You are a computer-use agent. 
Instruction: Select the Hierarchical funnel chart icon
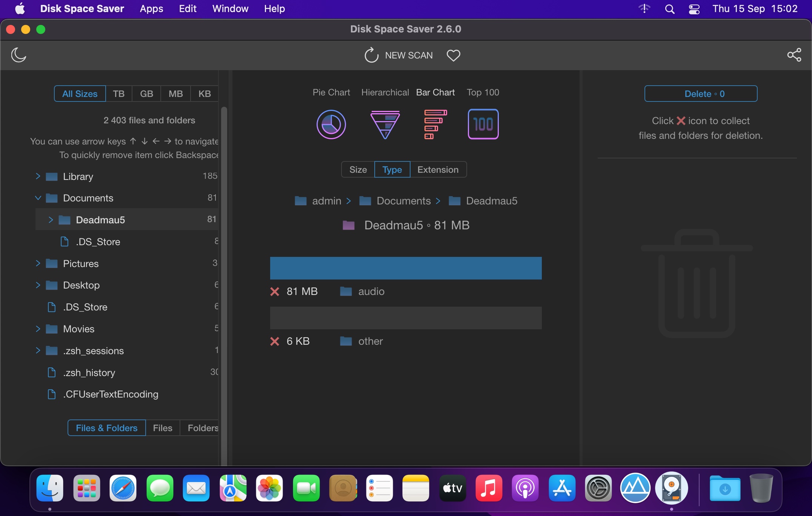tap(385, 124)
